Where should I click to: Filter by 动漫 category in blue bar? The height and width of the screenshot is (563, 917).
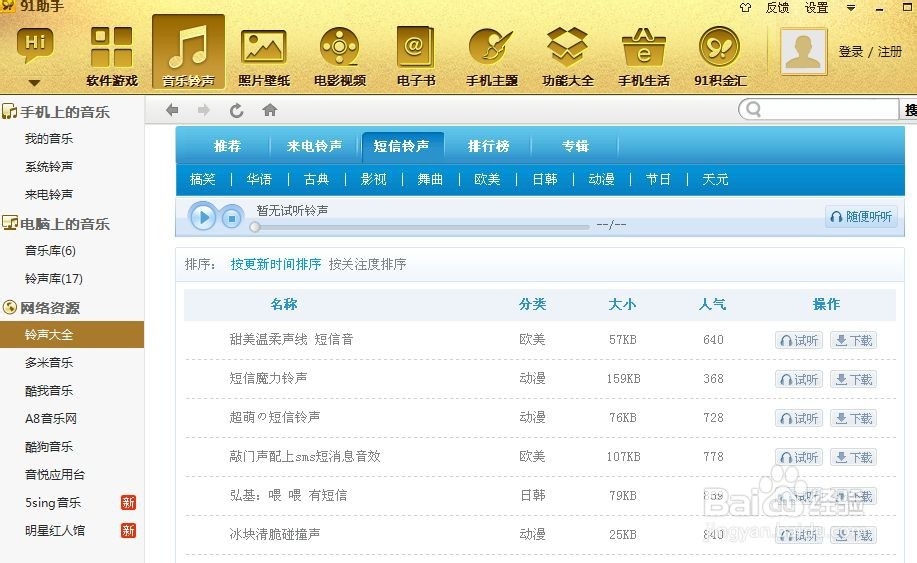click(x=601, y=179)
